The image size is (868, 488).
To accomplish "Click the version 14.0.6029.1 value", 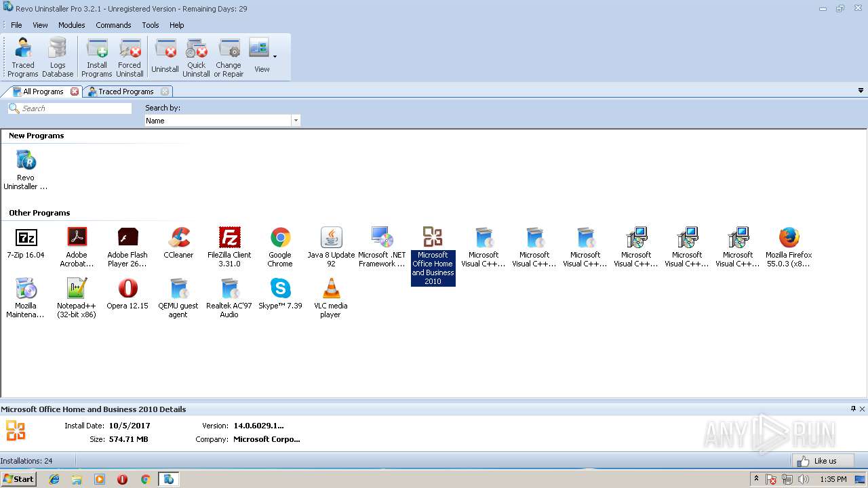I will point(258,426).
